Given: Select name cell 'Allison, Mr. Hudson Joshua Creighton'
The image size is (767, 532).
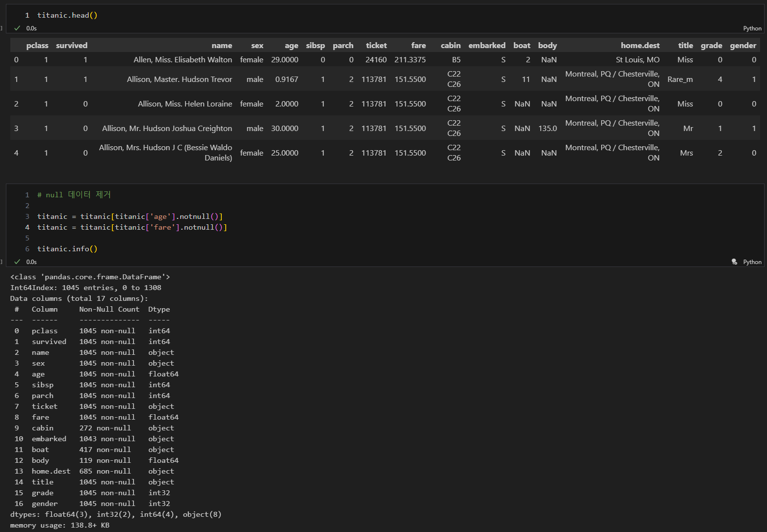Looking at the screenshot, I should tap(167, 128).
